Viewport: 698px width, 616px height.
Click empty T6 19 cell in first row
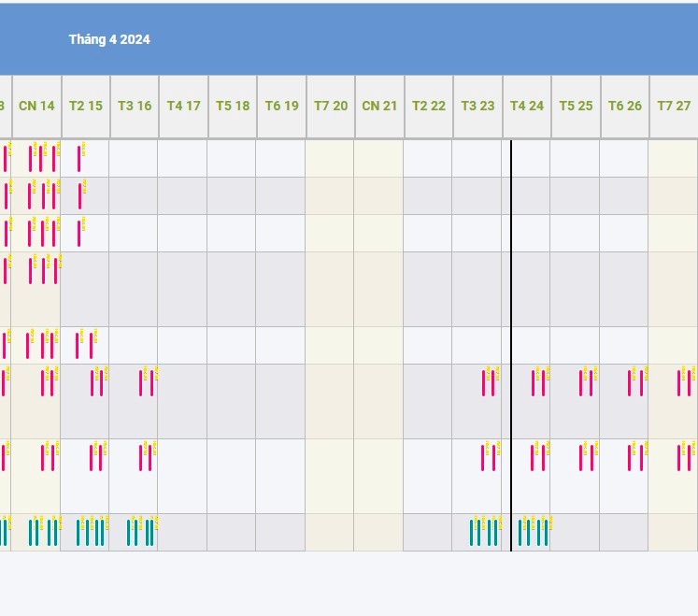(x=281, y=158)
